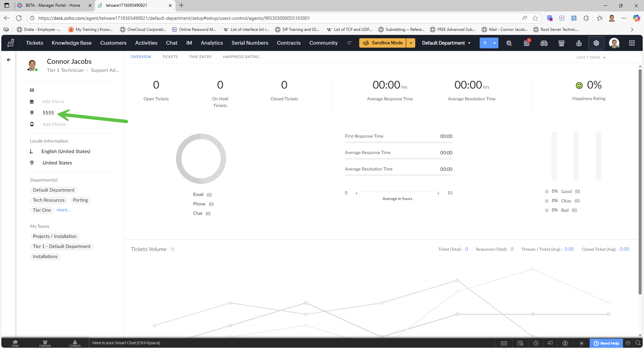Open the Default Department dropdown
The height and width of the screenshot is (349, 644).
tap(446, 43)
